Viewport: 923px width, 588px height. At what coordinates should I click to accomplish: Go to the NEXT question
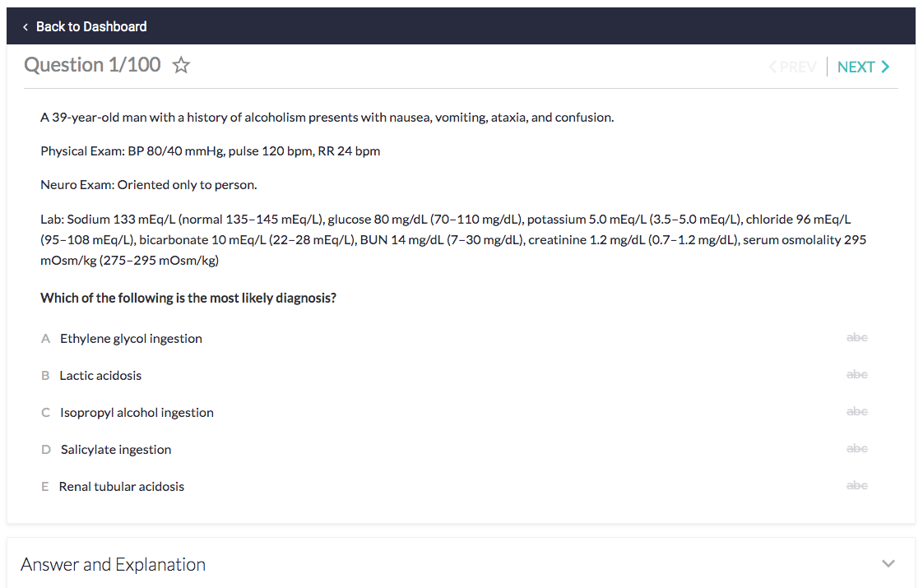tap(856, 67)
